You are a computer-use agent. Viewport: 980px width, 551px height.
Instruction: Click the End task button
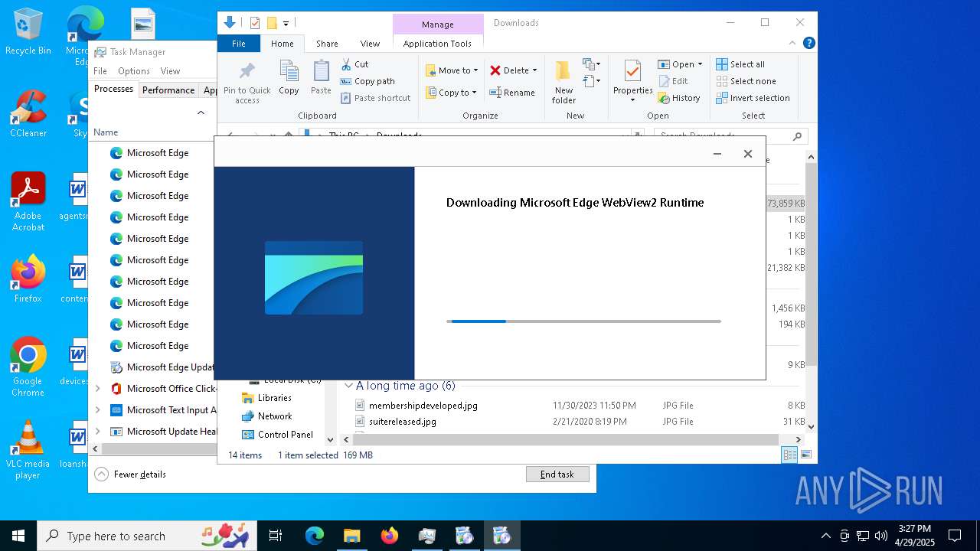pos(557,474)
